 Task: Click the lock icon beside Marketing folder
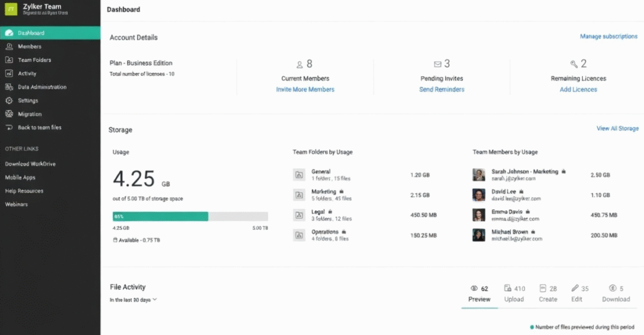[x=341, y=191]
